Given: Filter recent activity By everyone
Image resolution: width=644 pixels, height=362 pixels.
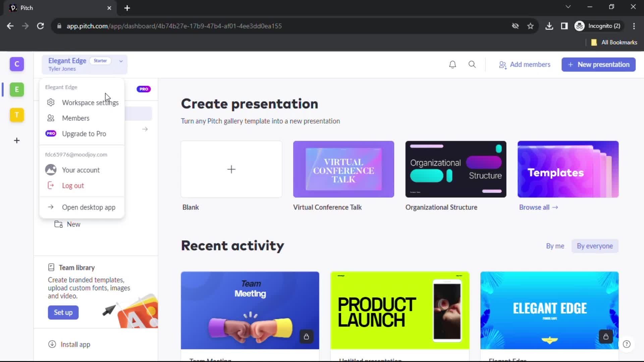Looking at the screenshot, I should pyautogui.click(x=595, y=246).
